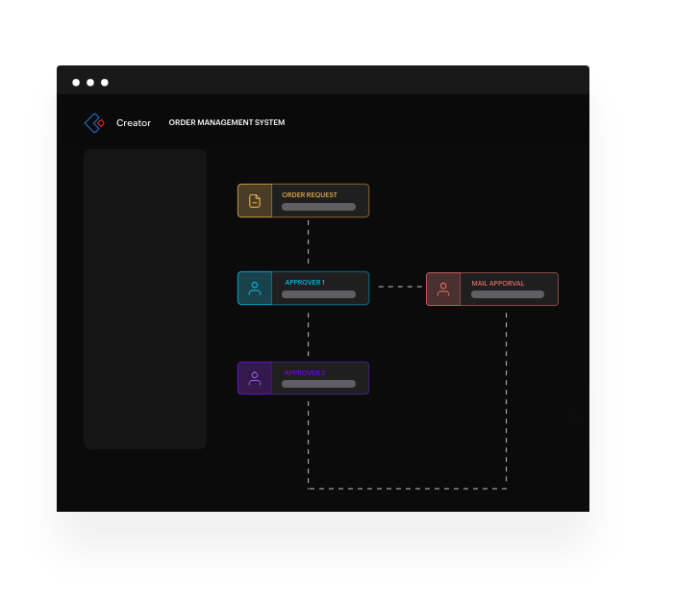Click the Order Request document icon
Screen dimensions: 700x608
click(x=255, y=200)
